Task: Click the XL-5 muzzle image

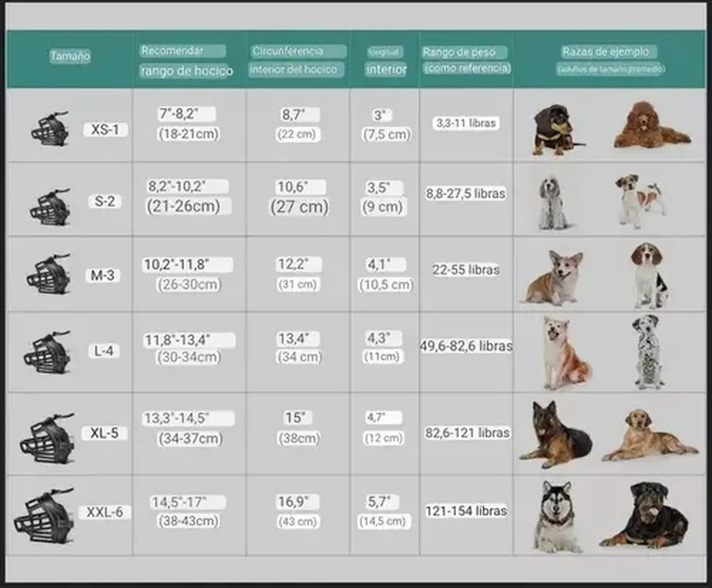Action: click(x=47, y=438)
